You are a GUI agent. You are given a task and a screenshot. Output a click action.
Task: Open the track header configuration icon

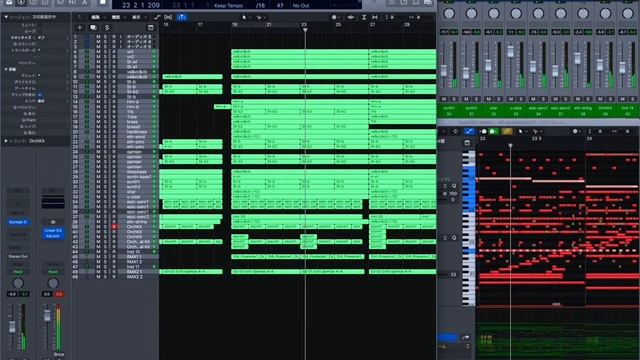151,27
